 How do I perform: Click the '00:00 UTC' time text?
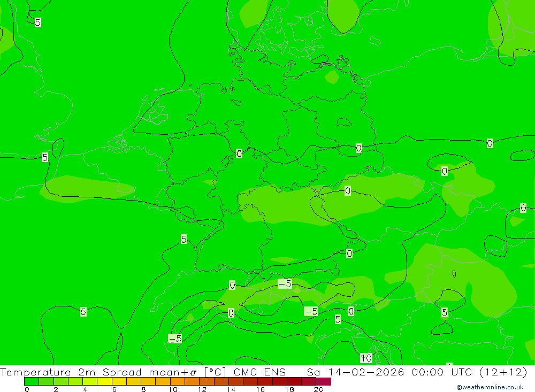click(441, 372)
